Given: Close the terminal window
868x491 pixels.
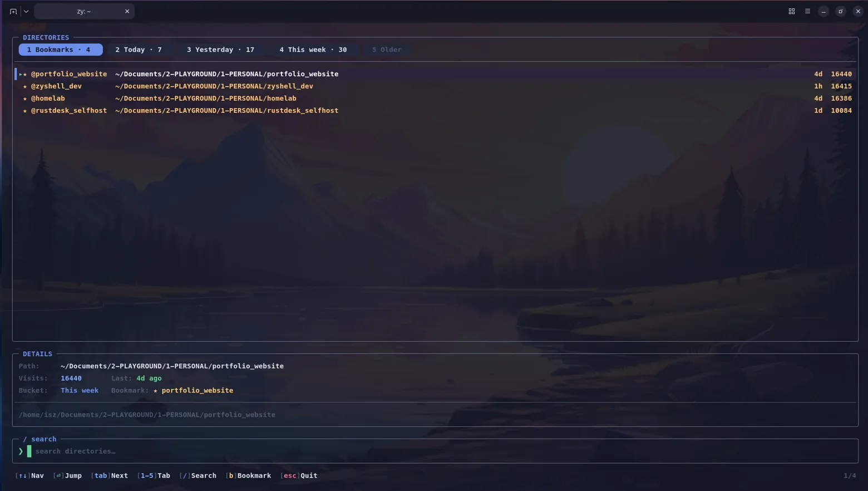Looking at the screenshot, I should pos(858,11).
